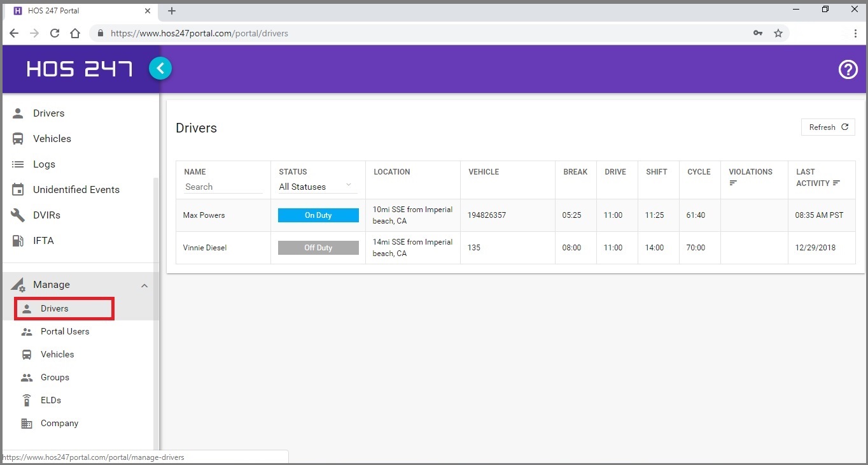Open a new browser tab

point(172,11)
